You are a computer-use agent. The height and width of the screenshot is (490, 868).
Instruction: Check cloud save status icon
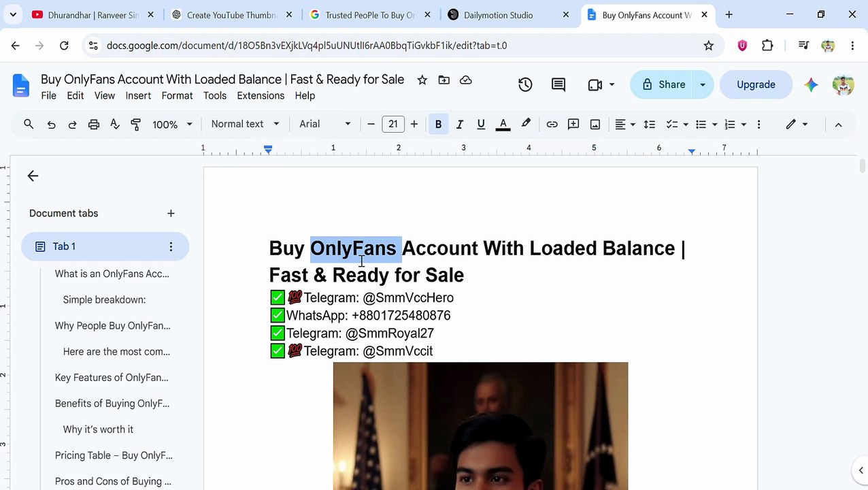[x=465, y=80]
